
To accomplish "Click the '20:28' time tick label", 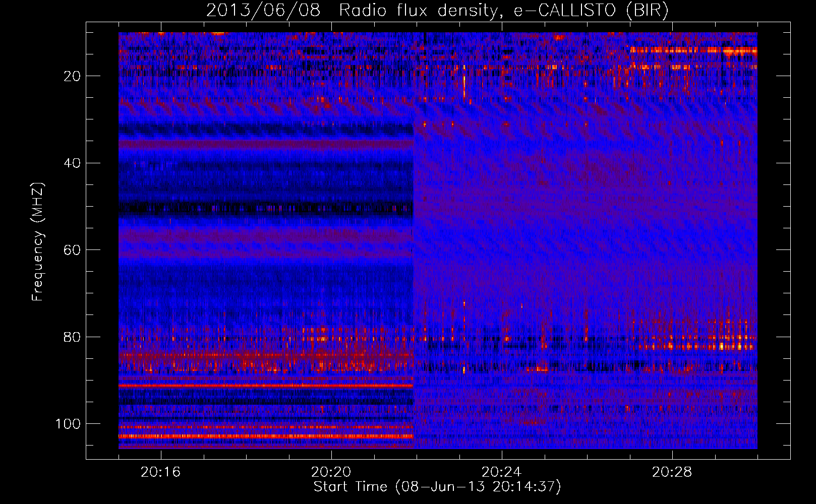I will pyautogui.click(x=672, y=472).
